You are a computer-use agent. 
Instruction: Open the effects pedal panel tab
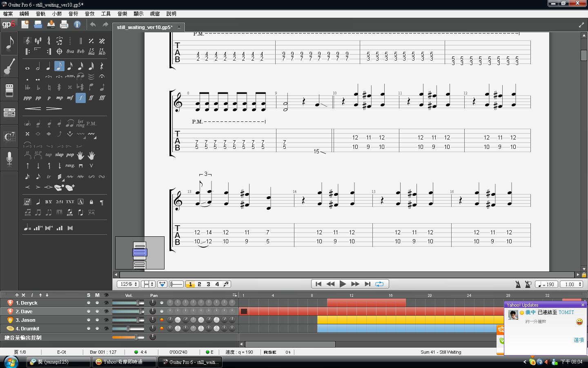(x=9, y=90)
